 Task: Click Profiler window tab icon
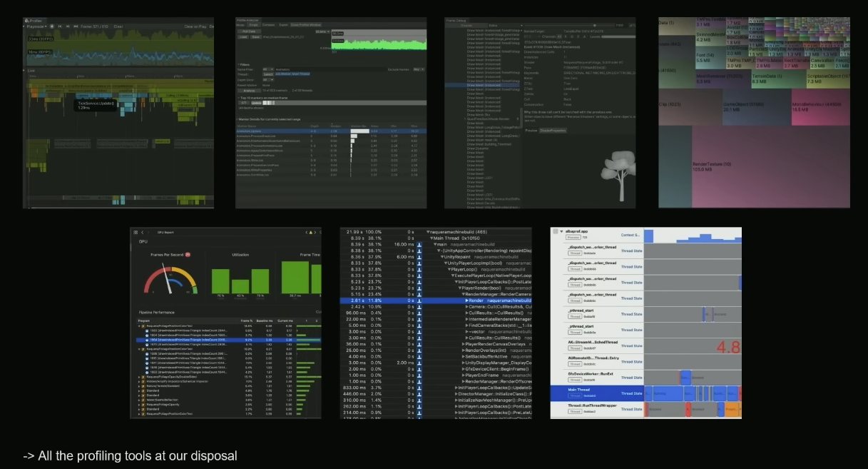(26, 20)
